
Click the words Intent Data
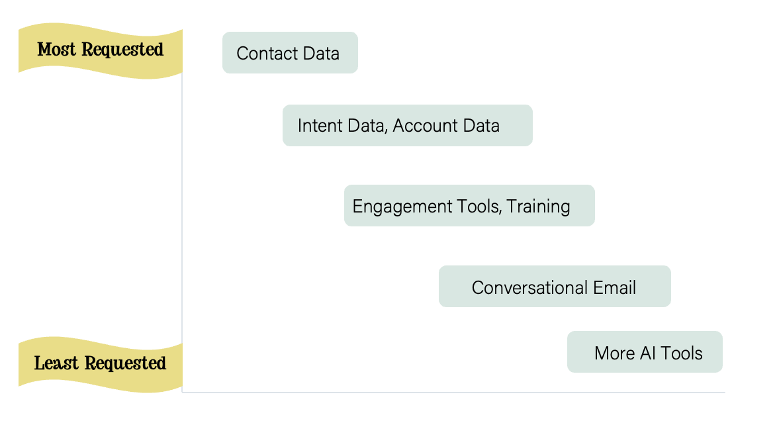coord(341,126)
